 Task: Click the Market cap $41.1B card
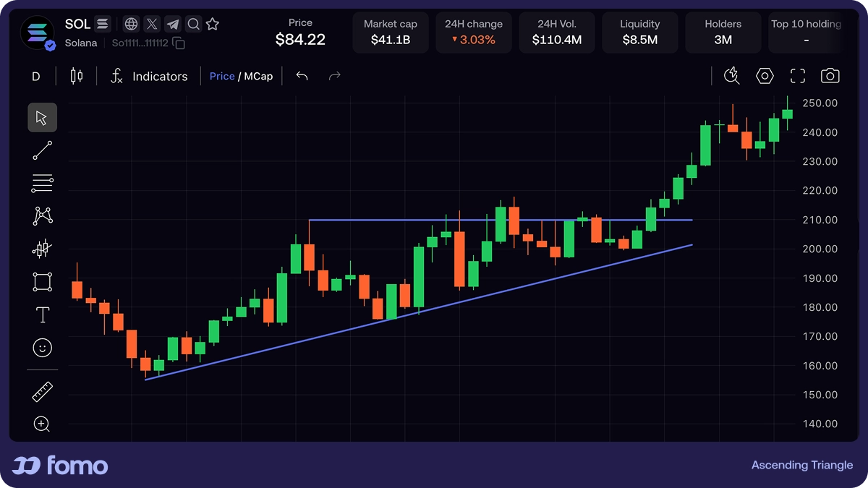[x=391, y=33]
